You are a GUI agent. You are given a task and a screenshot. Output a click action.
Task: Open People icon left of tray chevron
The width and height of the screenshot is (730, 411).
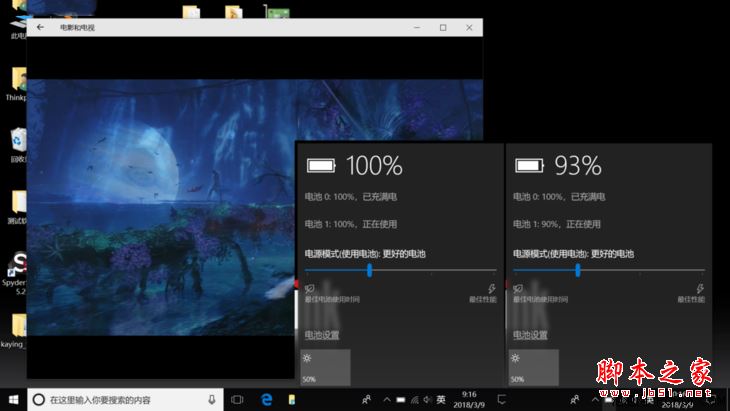(366, 400)
